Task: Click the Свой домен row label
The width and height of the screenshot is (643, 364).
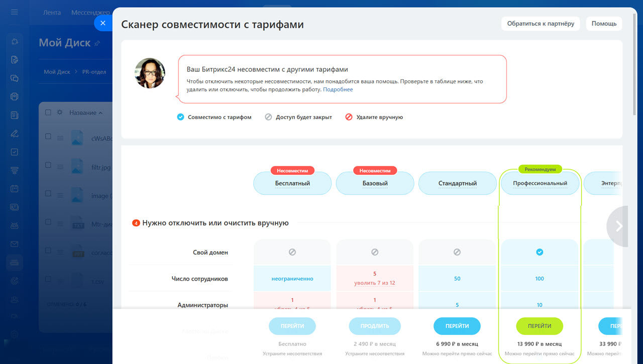Action: tap(210, 253)
